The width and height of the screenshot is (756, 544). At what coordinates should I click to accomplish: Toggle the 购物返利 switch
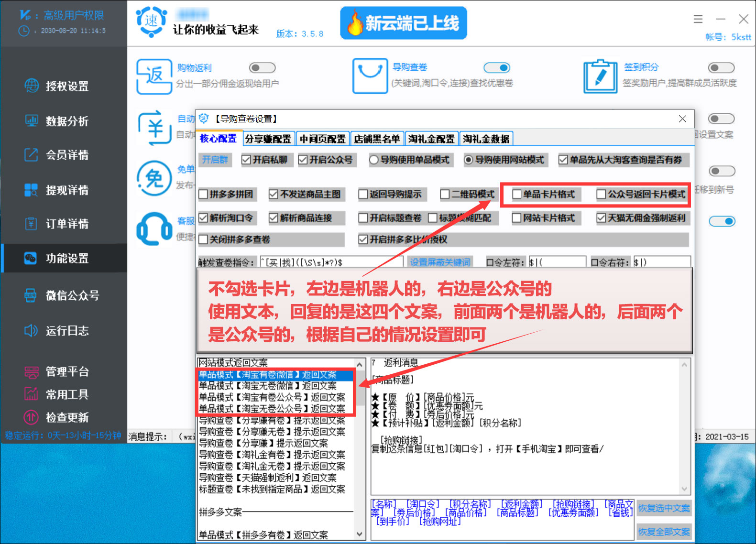coord(262,68)
